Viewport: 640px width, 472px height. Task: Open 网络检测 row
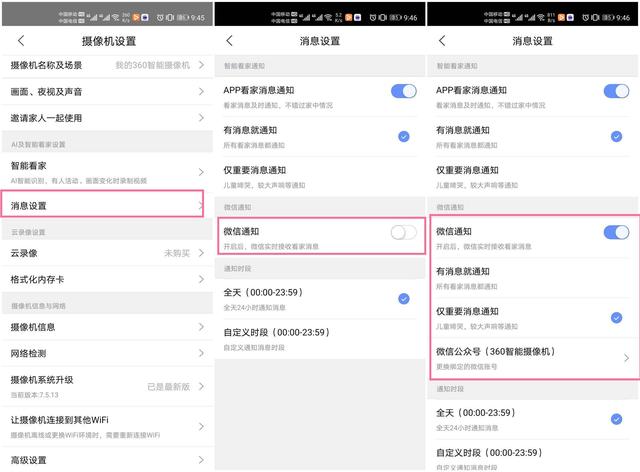coord(107,353)
